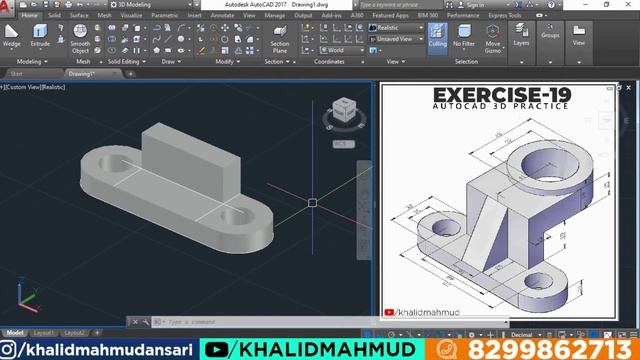Select the Model layout tab
Image resolution: width=640 pixels, height=360 pixels.
pos(15,333)
